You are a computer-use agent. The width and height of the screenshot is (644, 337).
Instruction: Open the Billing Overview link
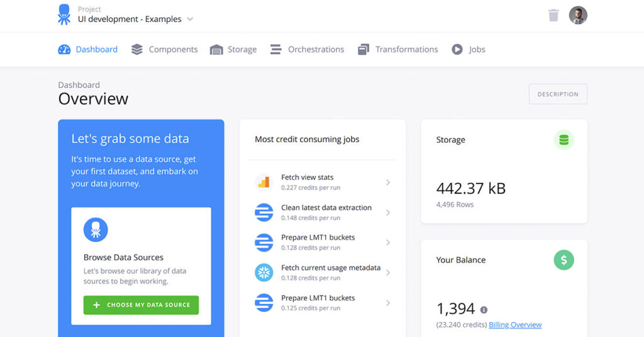pos(515,325)
